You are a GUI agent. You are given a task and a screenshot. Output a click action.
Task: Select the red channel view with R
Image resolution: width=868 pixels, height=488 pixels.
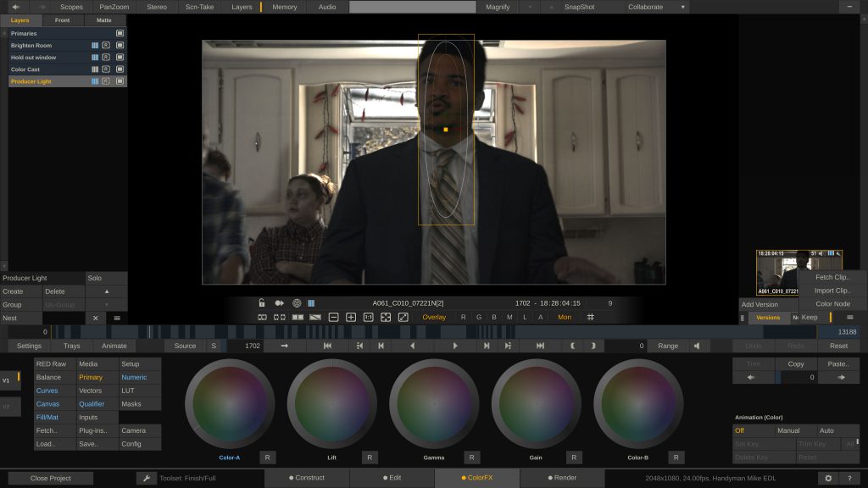(463, 317)
